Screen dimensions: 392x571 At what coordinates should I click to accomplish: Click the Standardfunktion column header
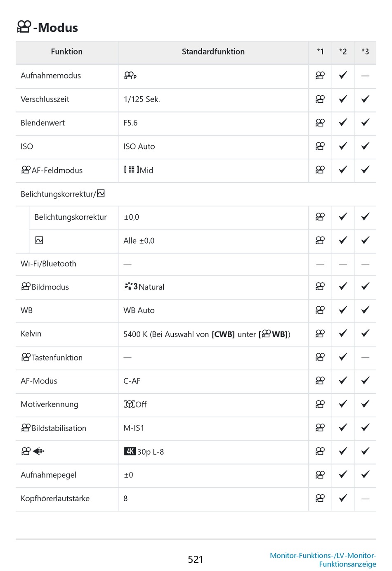click(213, 52)
